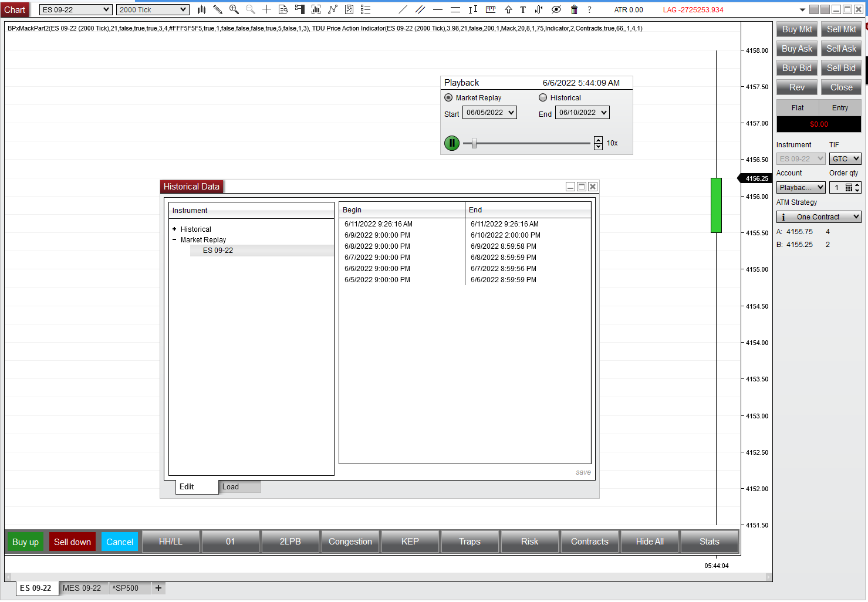Open the ATM Strategy One Contract dropdown
Screen dimensions: 868x602
coord(819,217)
